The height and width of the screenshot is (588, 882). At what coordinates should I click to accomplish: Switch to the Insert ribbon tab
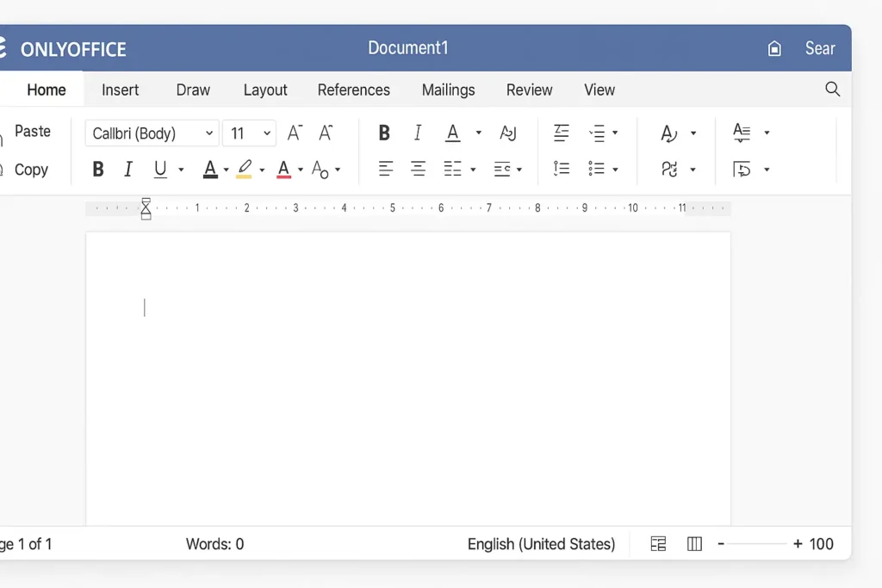tap(121, 90)
